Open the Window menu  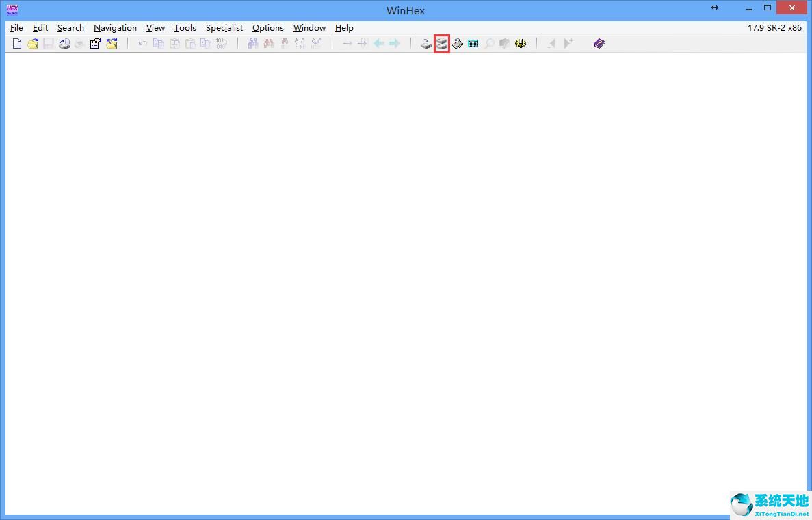[309, 28]
